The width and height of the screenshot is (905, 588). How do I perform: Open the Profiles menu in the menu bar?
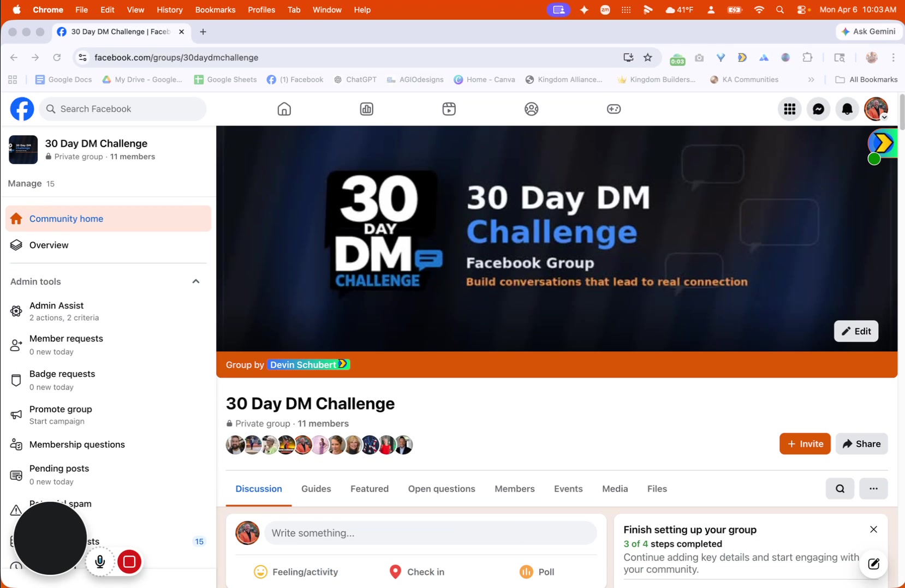(261, 10)
